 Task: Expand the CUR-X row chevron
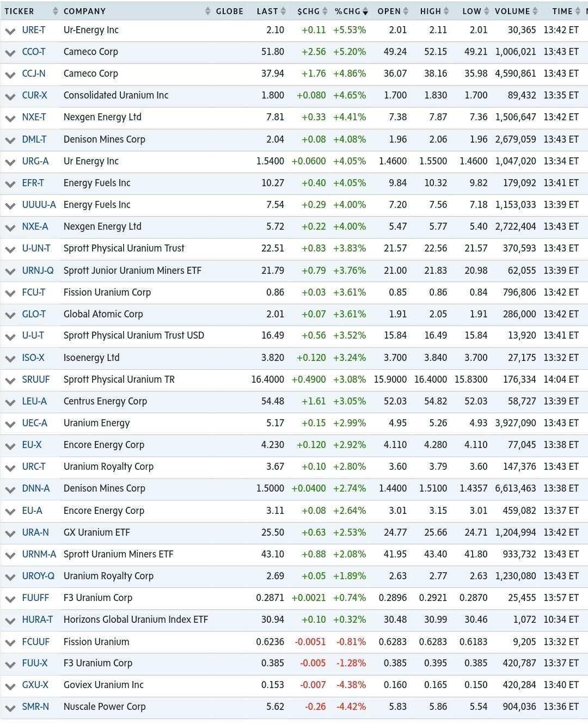[x=10, y=96]
